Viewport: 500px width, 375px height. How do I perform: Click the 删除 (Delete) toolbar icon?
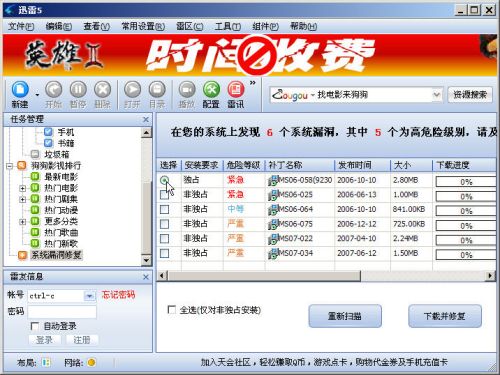102,89
